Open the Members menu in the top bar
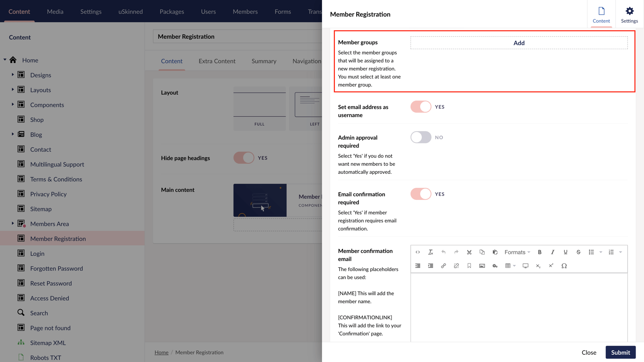This screenshot has height=362, width=644. (245, 11)
